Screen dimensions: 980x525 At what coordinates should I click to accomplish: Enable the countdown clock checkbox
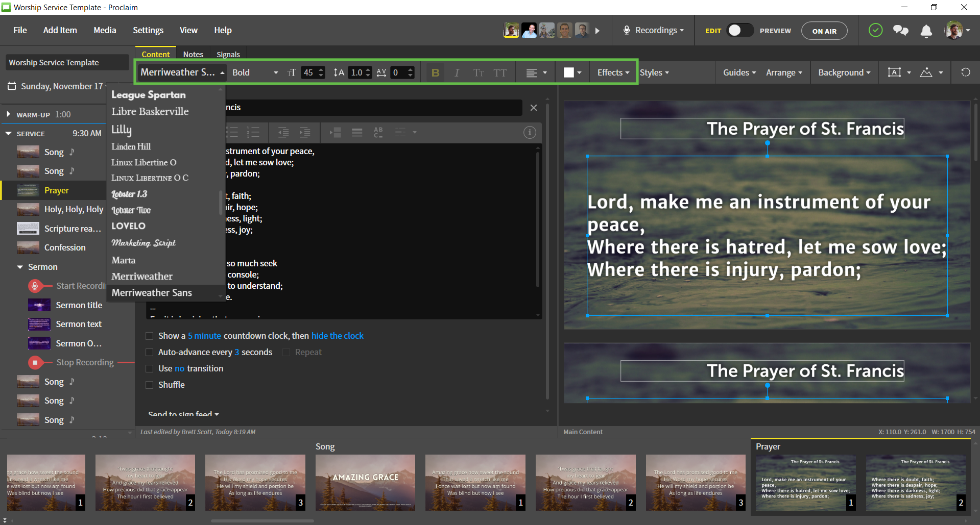pyautogui.click(x=150, y=336)
